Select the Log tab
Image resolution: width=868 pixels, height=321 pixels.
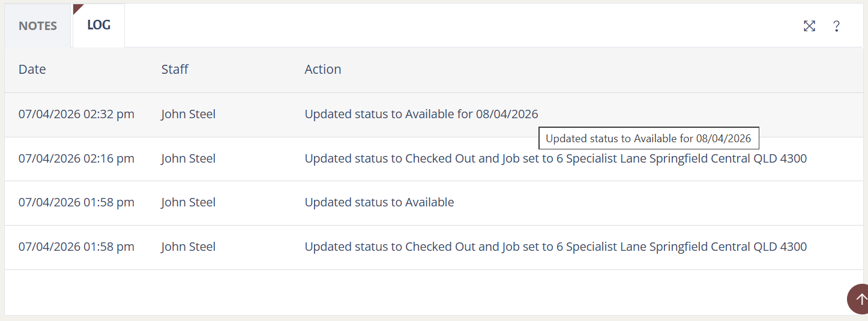click(98, 25)
